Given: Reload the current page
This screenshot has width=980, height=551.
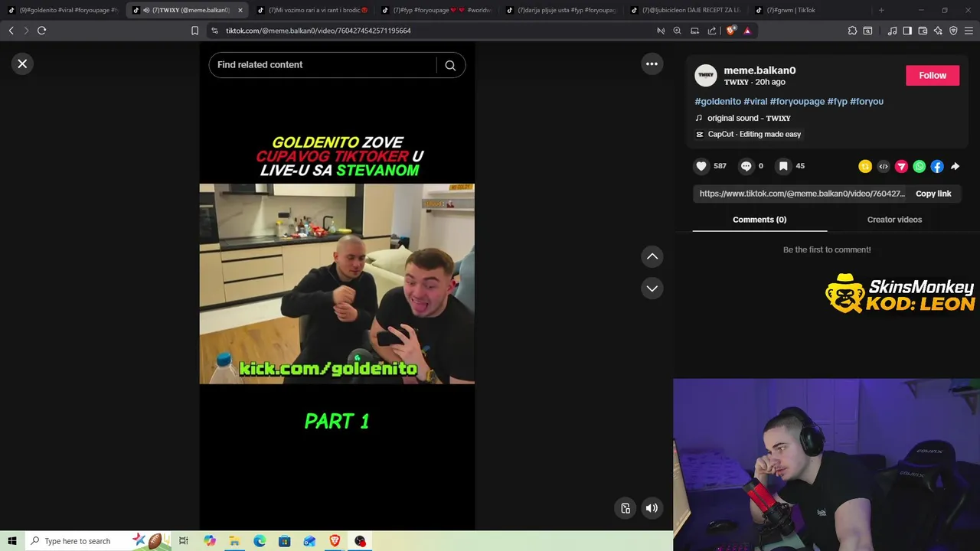Looking at the screenshot, I should point(41,31).
